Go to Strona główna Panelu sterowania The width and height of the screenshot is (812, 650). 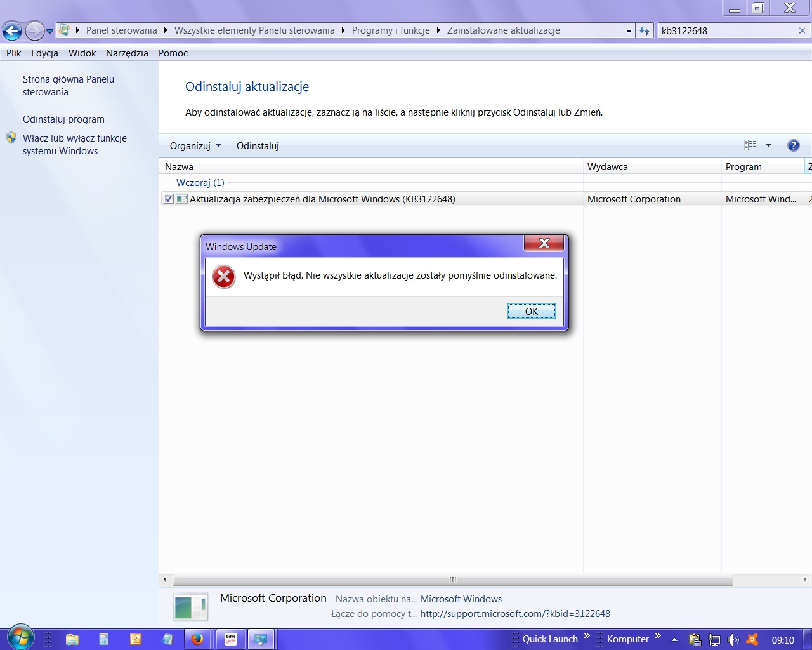click(69, 86)
